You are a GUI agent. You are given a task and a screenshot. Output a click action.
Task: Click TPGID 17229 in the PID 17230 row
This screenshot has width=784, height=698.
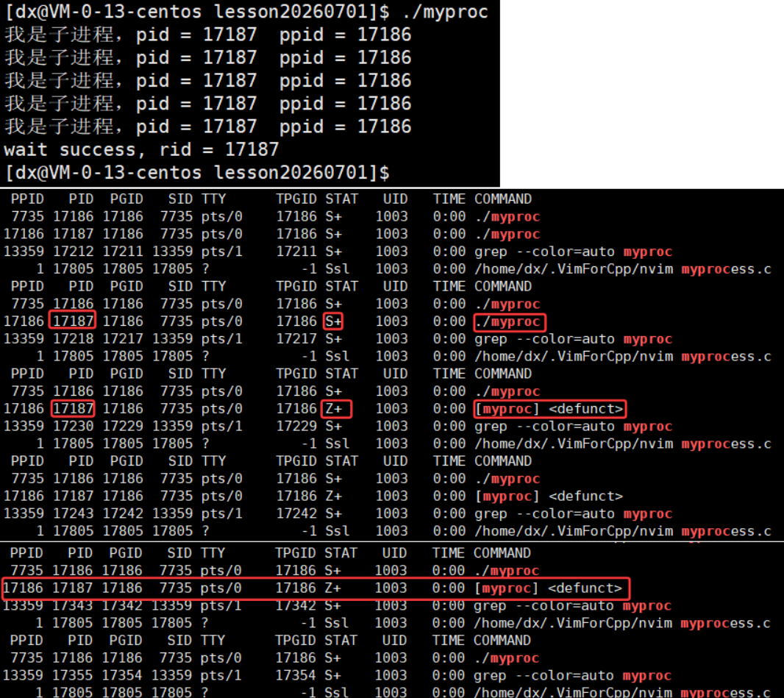point(296,426)
